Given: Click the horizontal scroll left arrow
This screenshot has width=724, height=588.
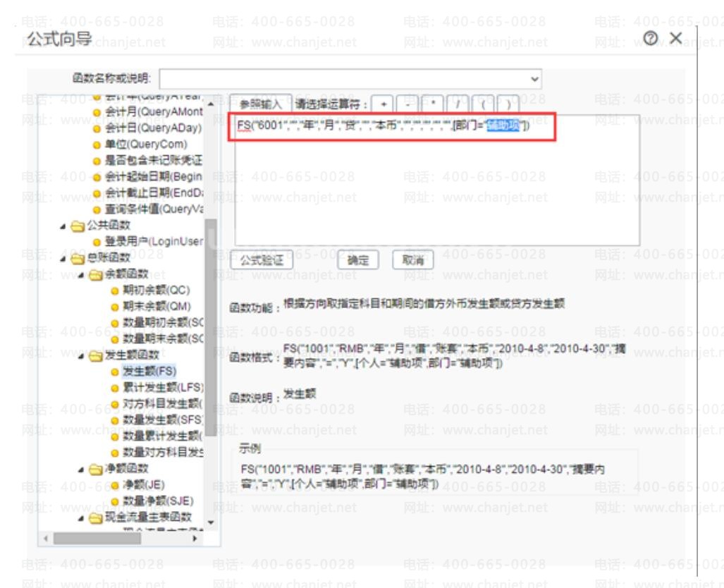Looking at the screenshot, I should [45, 539].
